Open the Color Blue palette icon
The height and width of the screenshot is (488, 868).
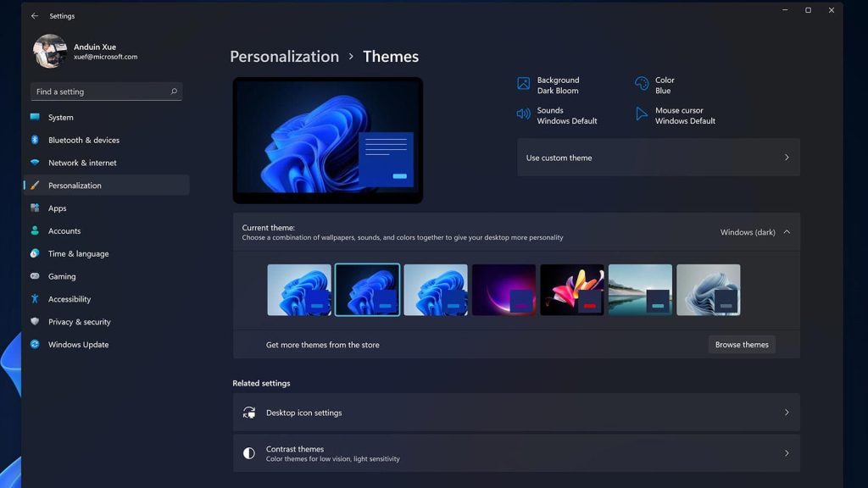(x=642, y=84)
